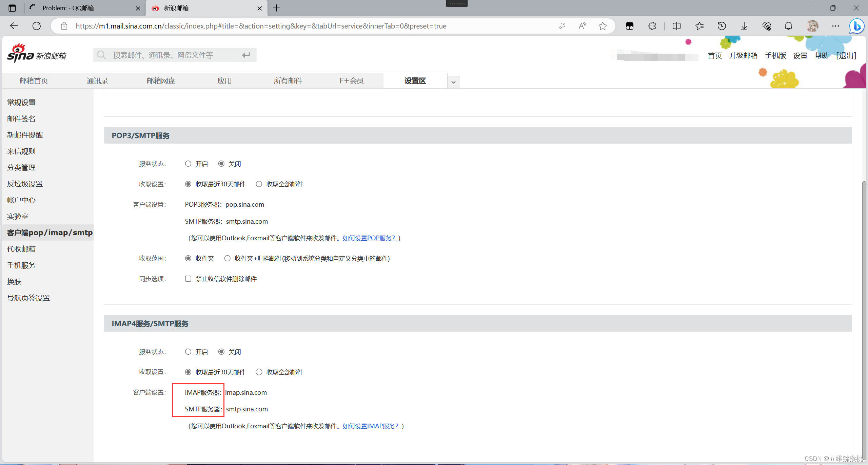868x465 pixels.
Task: Expand the dropdown arrow next to 设置区 tab
Action: [x=453, y=82]
